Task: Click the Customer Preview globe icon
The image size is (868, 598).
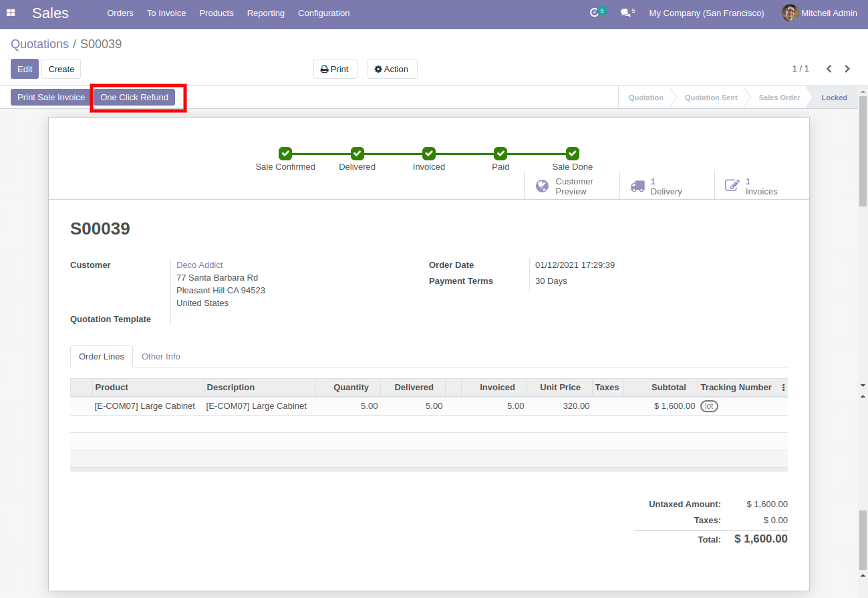Action: pyautogui.click(x=543, y=186)
